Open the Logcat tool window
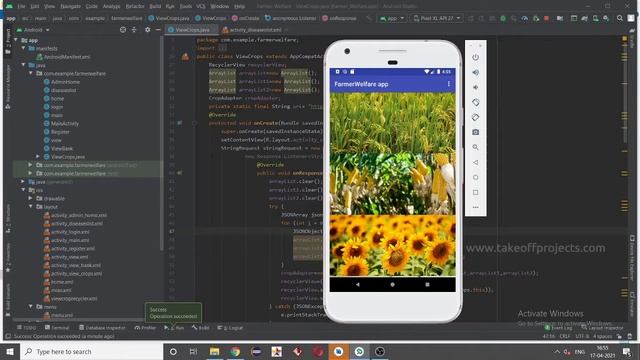 click(230, 328)
